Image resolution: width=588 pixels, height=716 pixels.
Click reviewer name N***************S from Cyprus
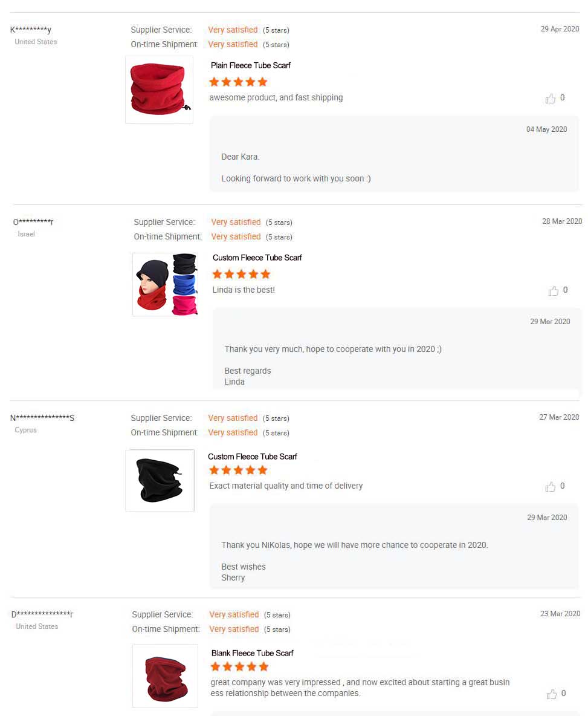click(x=42, y=418)
